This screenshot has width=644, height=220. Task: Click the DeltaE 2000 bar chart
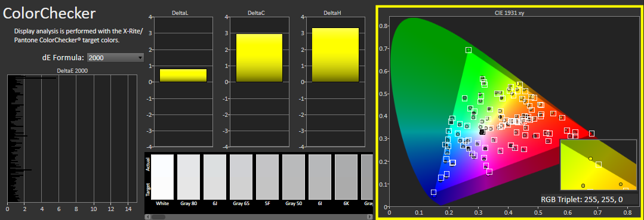[72, 138]
